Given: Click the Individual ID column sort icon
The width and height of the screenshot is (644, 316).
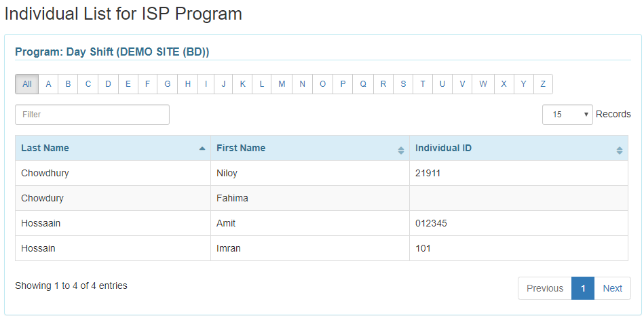Looking at the screenshot, I should tap(620, 151).
